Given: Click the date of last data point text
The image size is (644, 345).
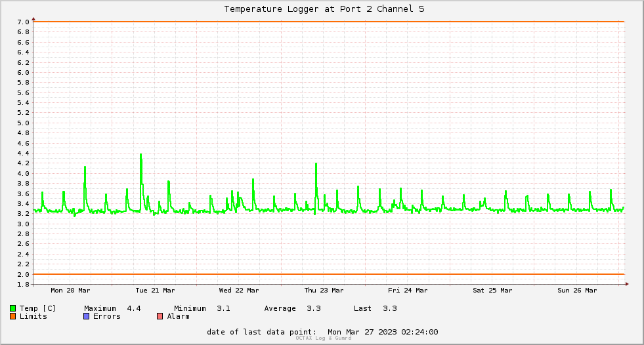Looking at the screenshot, I should (322, 332).
